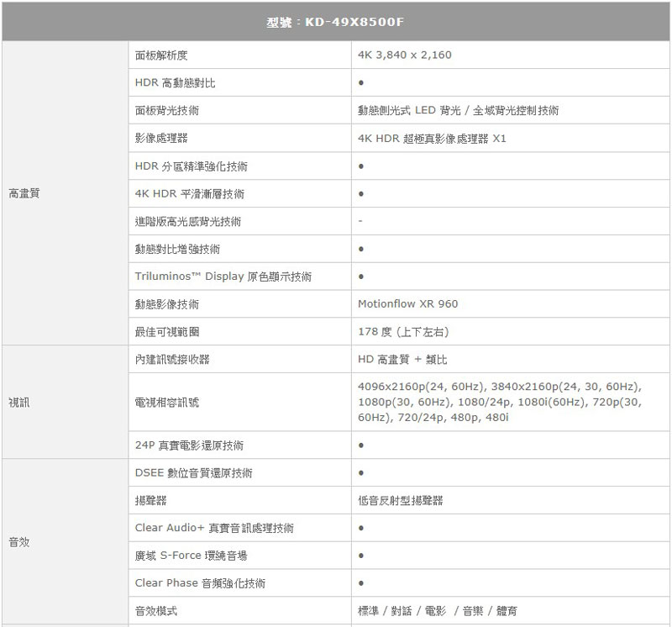Click the DSEE 數位音質還原技術 label

pyautogui.click(x=194, y=473)
